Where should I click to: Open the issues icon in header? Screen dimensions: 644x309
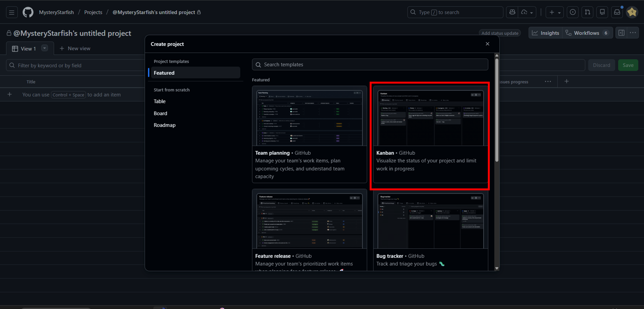pos(573,12)
